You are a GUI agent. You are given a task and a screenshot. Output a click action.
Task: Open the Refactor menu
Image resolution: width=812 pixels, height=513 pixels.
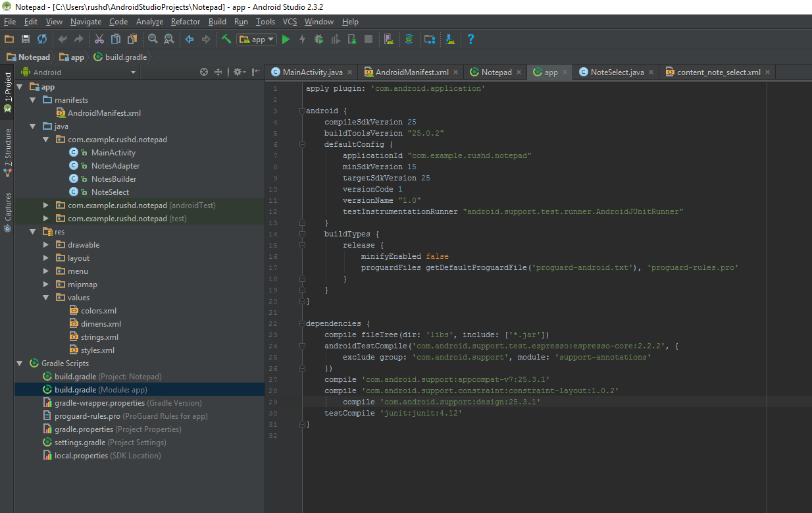tap(186, 22)
